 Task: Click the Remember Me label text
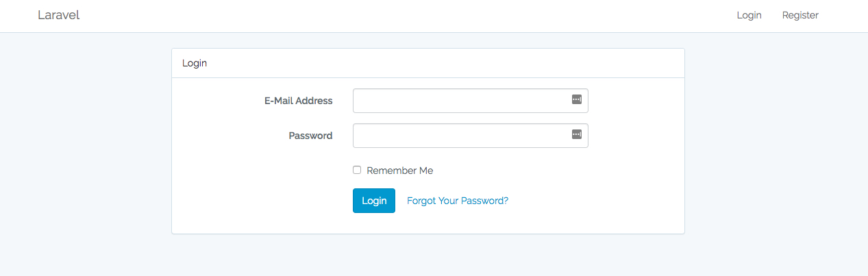pyautogui.click(x=399, y=171)
